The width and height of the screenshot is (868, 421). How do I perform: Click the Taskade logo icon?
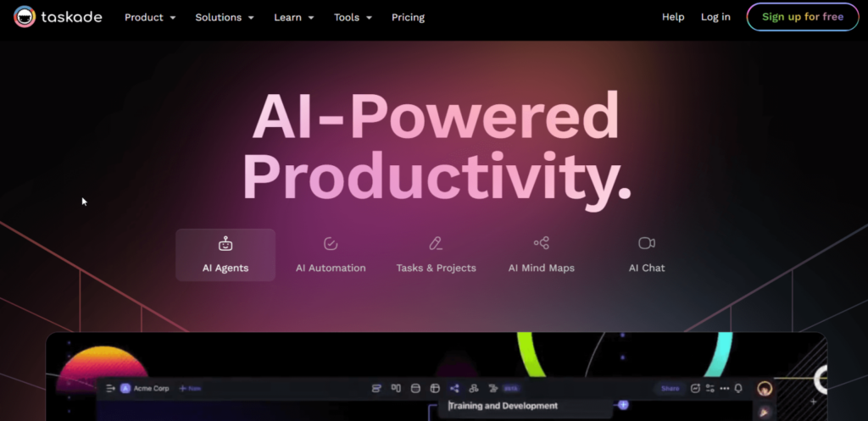pyautogui.click(x=25, y=17)
